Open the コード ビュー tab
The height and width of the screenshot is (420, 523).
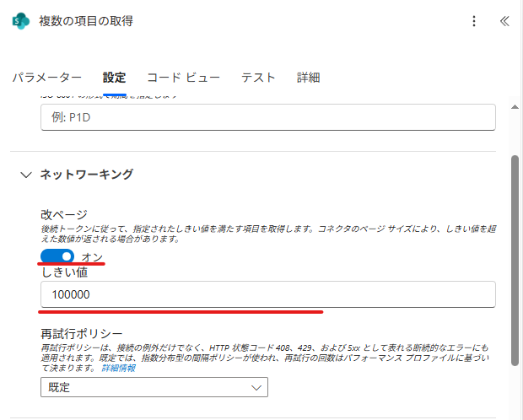(x=183, y=78)
